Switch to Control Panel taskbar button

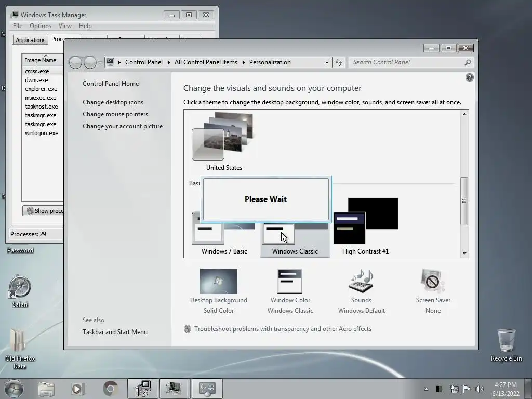click(207, 389)
